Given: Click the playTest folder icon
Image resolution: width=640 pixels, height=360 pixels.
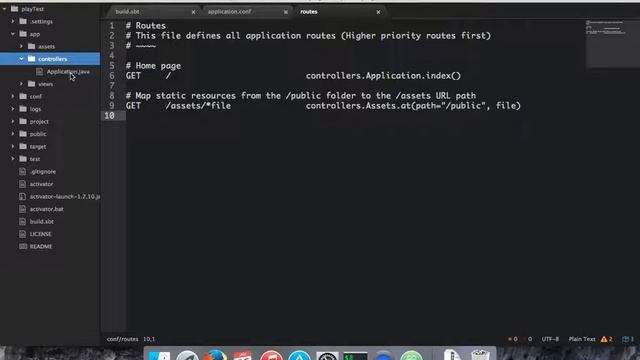Looking at the screenshot, I should click(15, 9).
